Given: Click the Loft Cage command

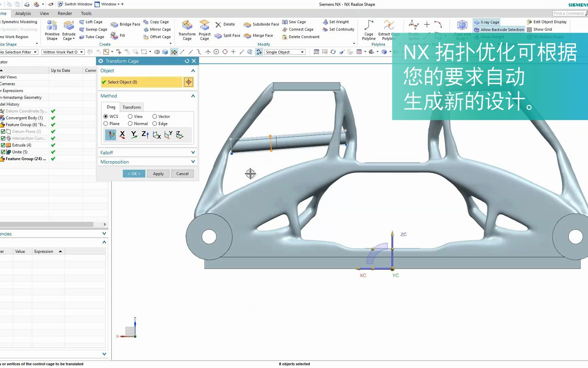Looking at the screenshot, I should click(91, 22).
